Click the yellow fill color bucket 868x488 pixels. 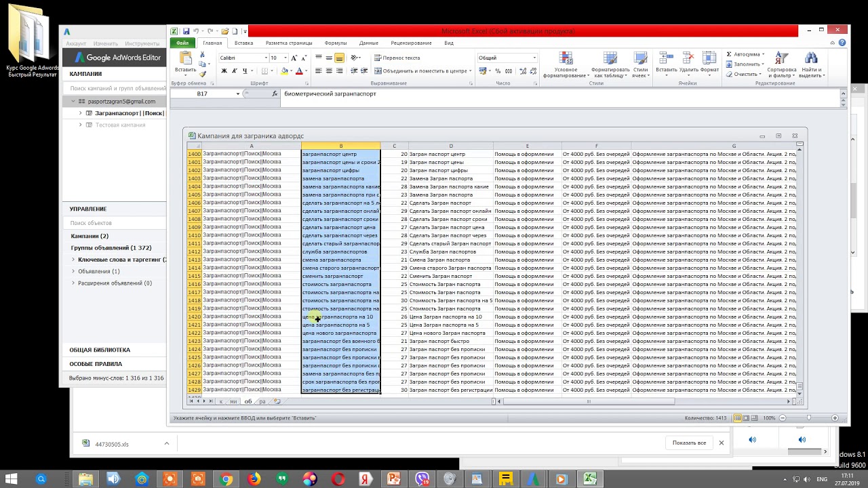pos(285,71)
